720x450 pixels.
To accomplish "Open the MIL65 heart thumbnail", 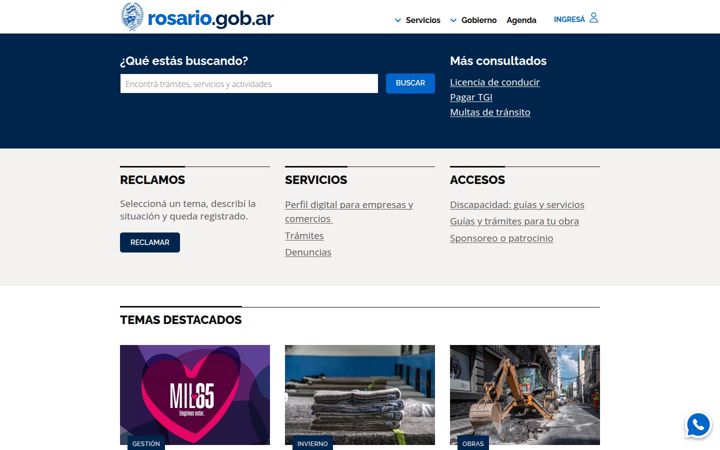I will coord(195,395).
